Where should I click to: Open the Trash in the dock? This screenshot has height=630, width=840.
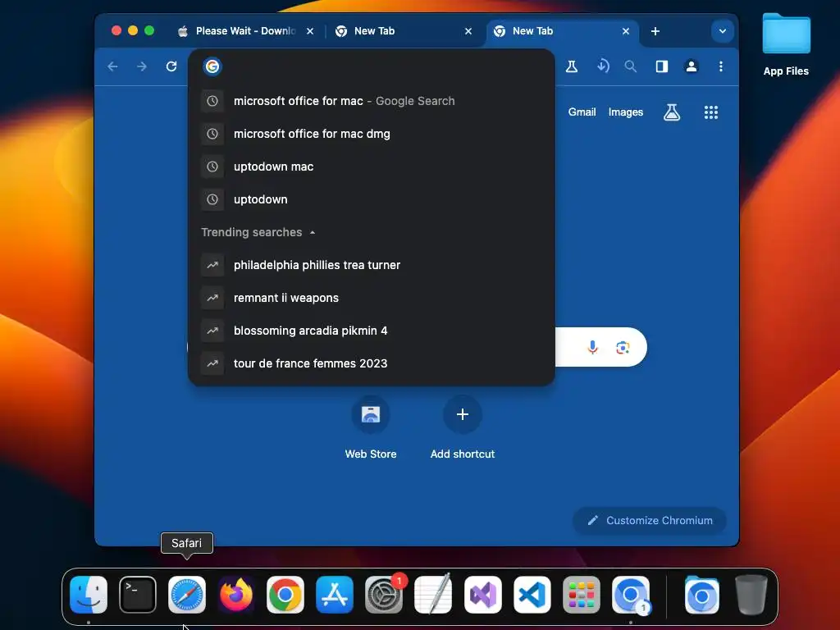click(751, 595)
